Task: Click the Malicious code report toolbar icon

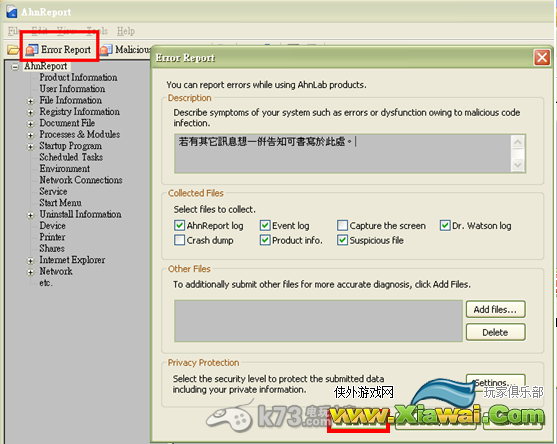Action: [x=106, y=50]
